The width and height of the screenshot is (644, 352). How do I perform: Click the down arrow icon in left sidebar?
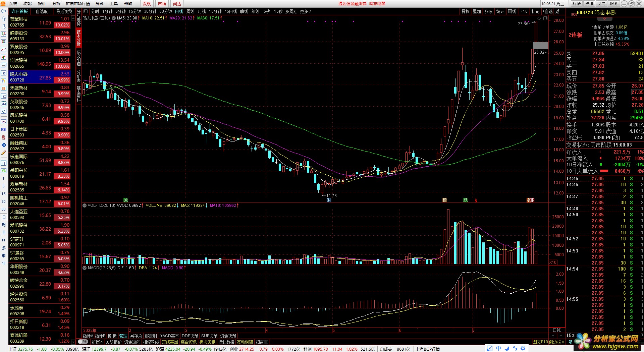coord(4,26)
